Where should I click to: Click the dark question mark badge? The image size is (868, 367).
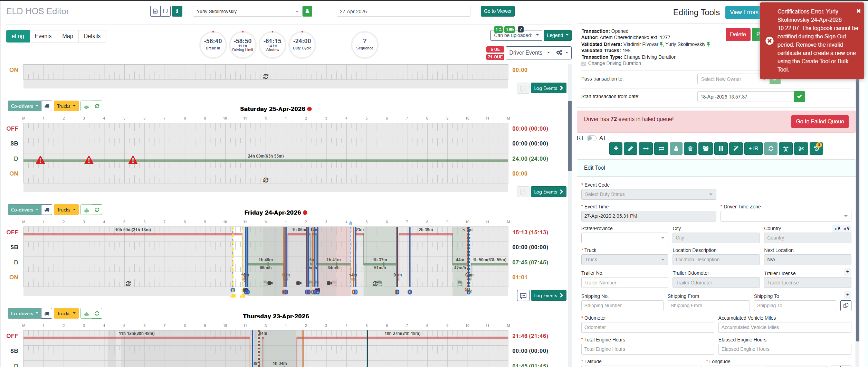click(x=521, y=29)
